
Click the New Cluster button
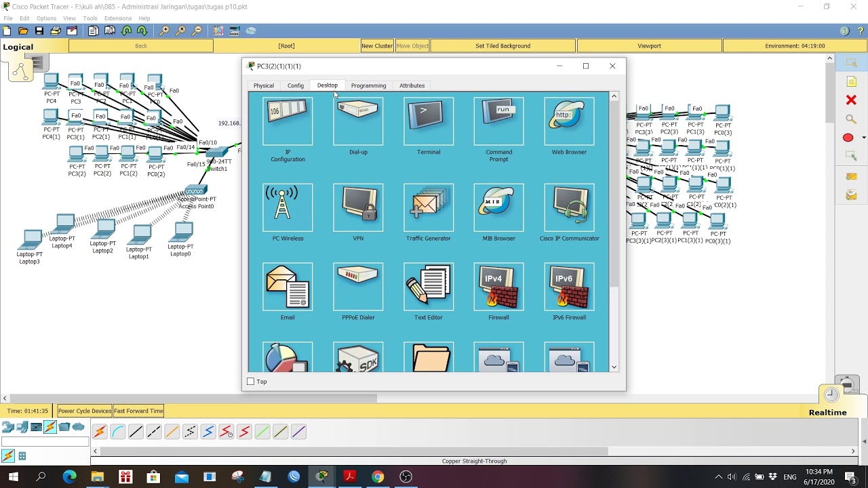point(377,45)
